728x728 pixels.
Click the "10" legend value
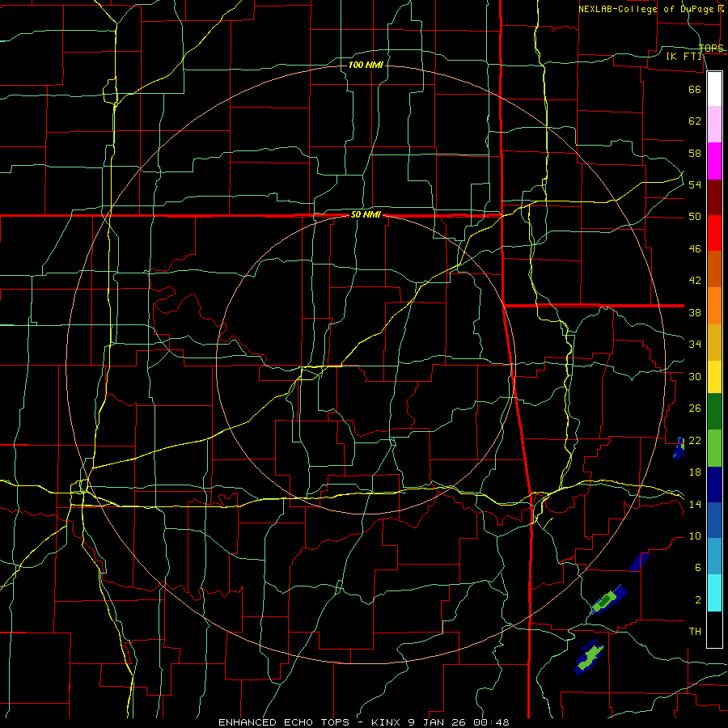pyautogui.click(x=695, y=536)
